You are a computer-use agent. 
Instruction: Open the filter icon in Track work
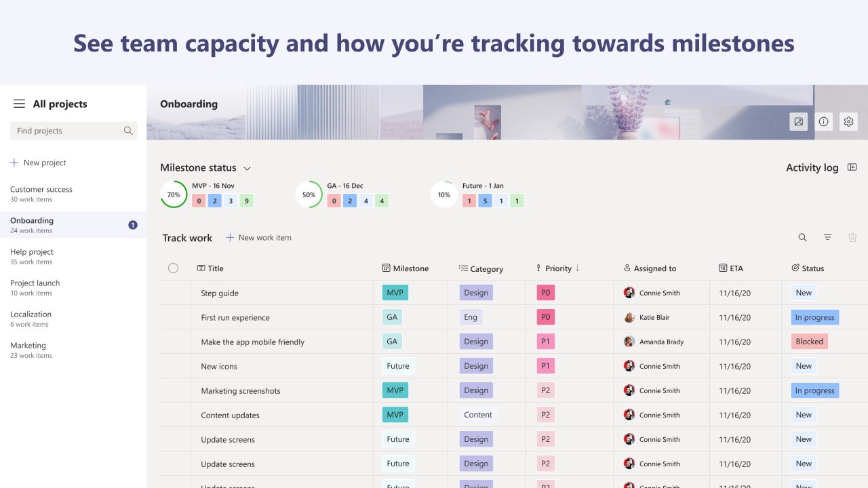click(827, 237)
